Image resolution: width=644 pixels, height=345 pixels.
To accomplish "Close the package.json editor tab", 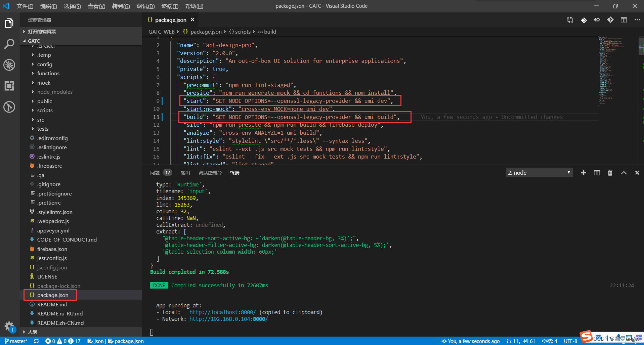I will 192,20.
